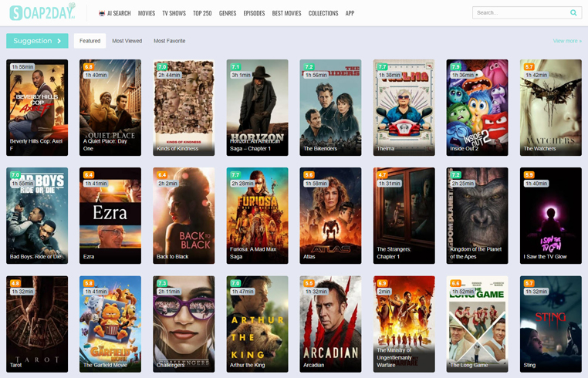Open the View more link
Viewport: 588px width, 378px height.
(x=567, y=41)
